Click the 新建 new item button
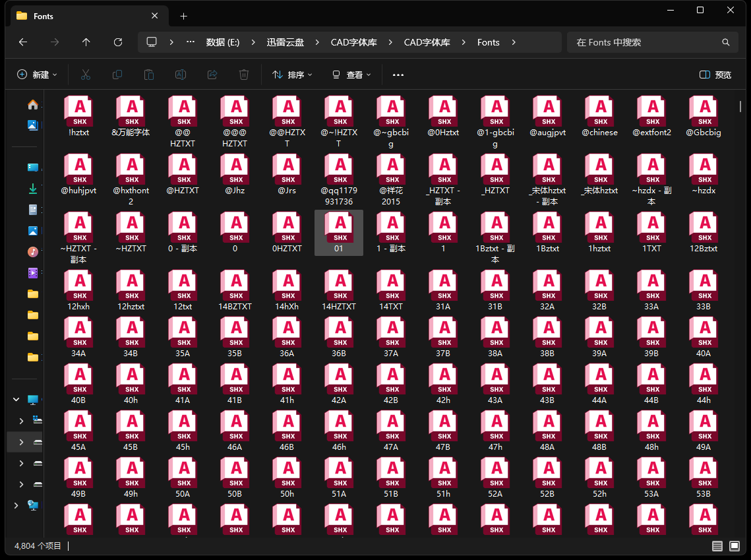This screenshot has height=560, width=751. 38,75
